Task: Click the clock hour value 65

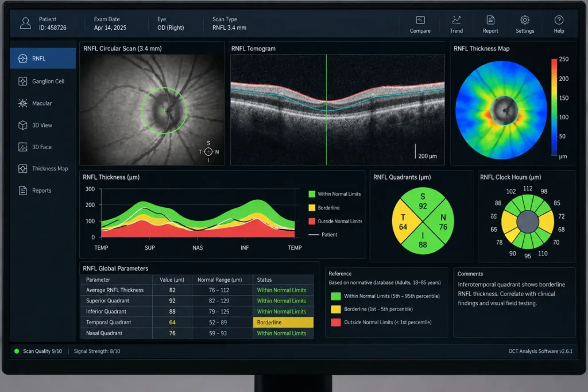Action: [493, 230]
